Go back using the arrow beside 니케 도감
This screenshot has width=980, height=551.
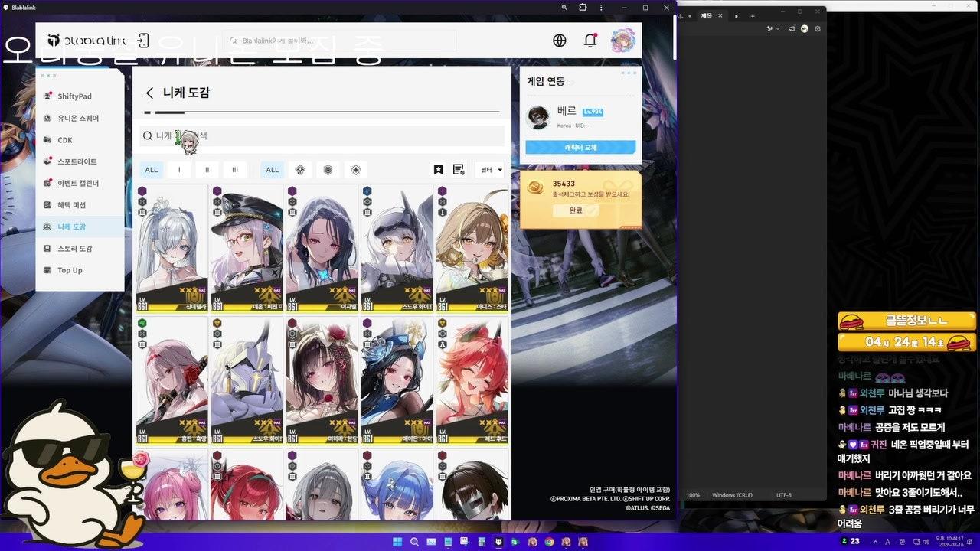coord(149,93)
